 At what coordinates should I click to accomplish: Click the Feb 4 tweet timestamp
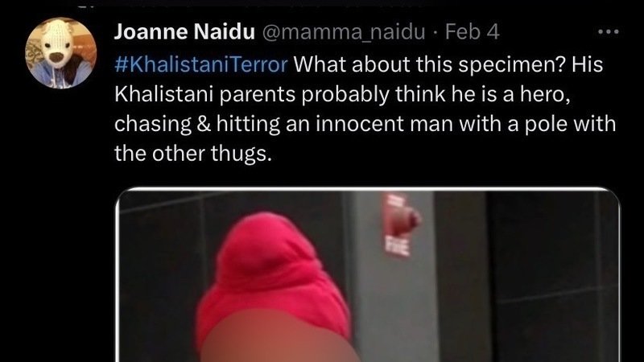pyautogui.click(x=473, y=31)
